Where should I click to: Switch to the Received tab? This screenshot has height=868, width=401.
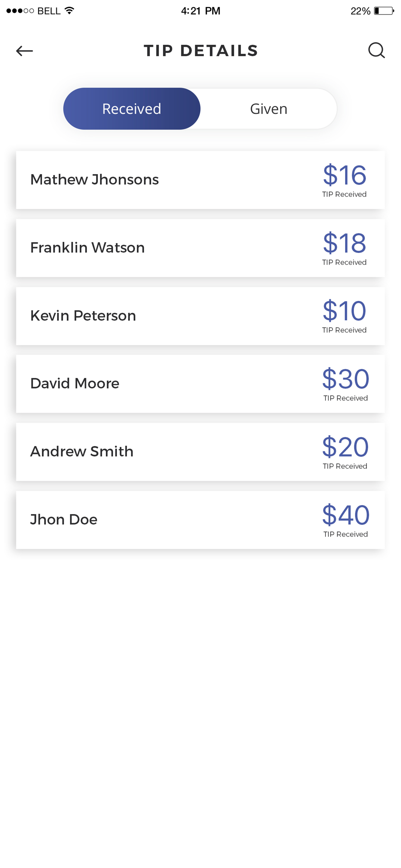click(x=132, y=109)
